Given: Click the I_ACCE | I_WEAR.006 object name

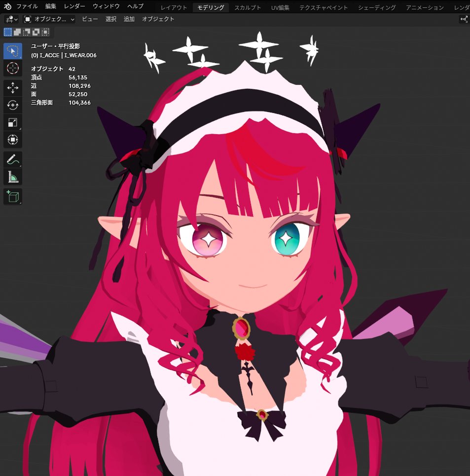Looking at the screenshot, I should click(68, 55).
